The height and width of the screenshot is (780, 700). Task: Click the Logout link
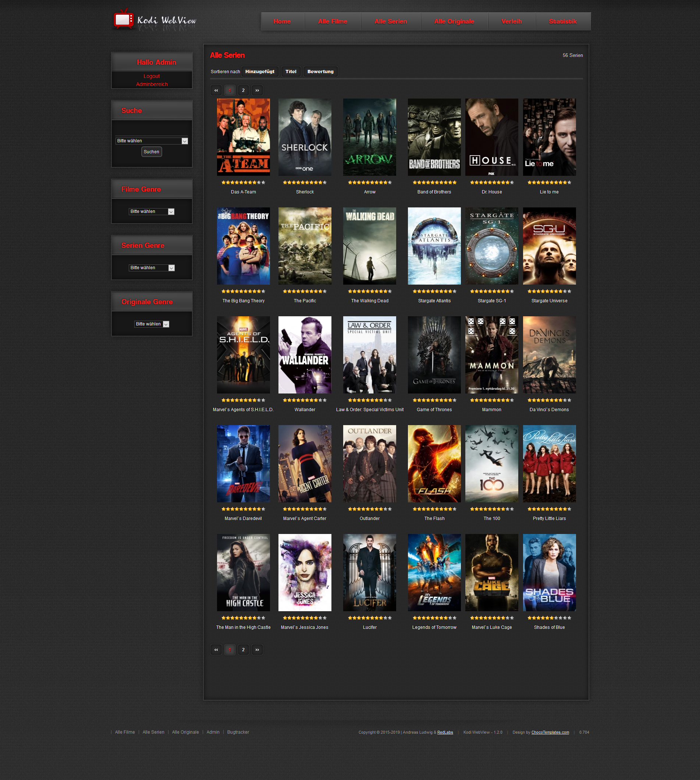coord(152,76)
